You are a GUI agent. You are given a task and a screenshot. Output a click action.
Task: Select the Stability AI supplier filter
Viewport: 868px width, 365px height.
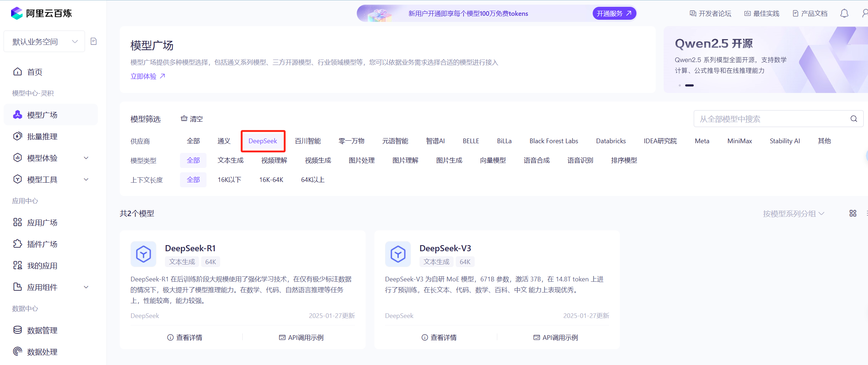point(785,141)
